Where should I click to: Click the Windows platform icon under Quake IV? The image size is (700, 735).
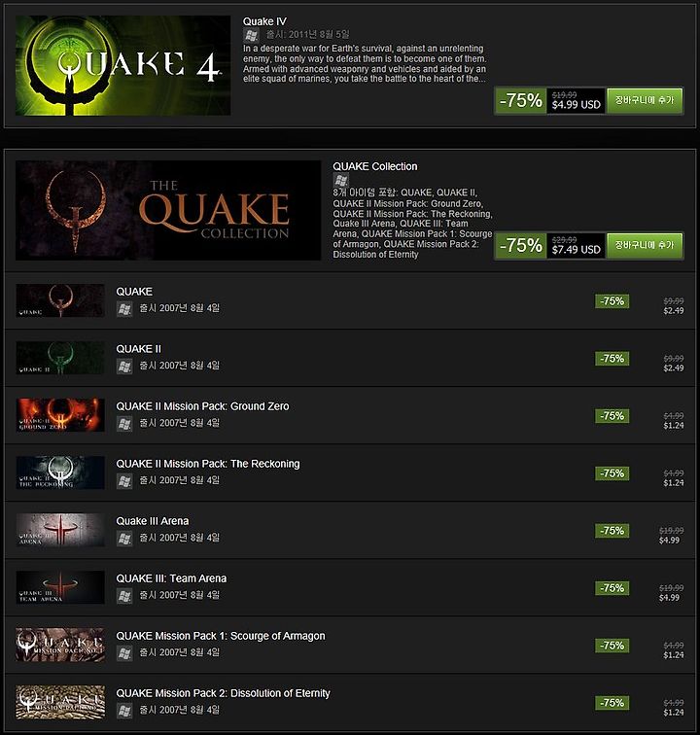point(251,35)
